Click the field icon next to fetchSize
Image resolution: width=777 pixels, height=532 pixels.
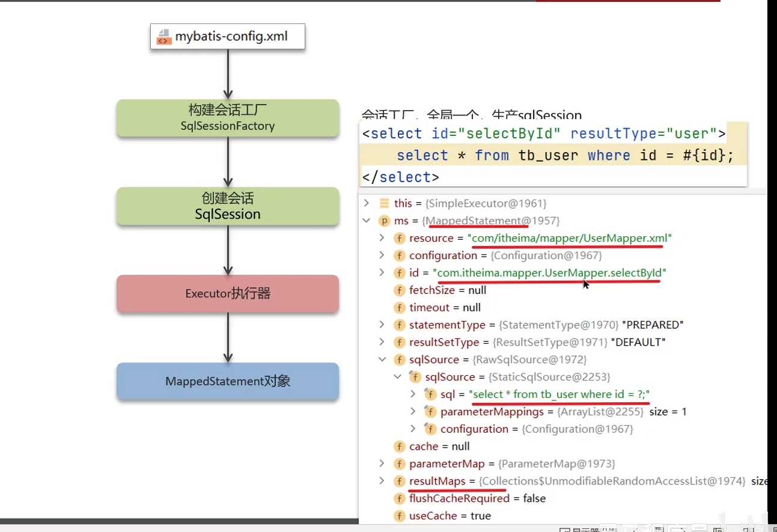pos(400,290)
